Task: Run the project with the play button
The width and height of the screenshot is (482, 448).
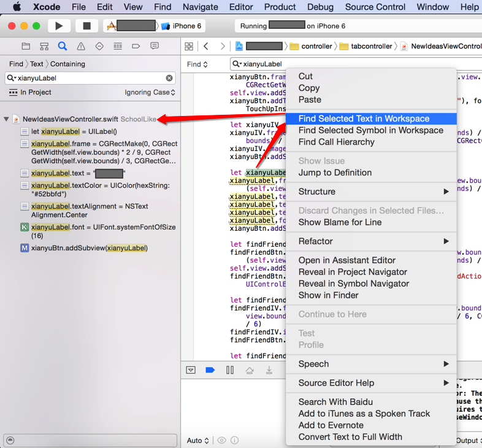Action: [59, 26]
